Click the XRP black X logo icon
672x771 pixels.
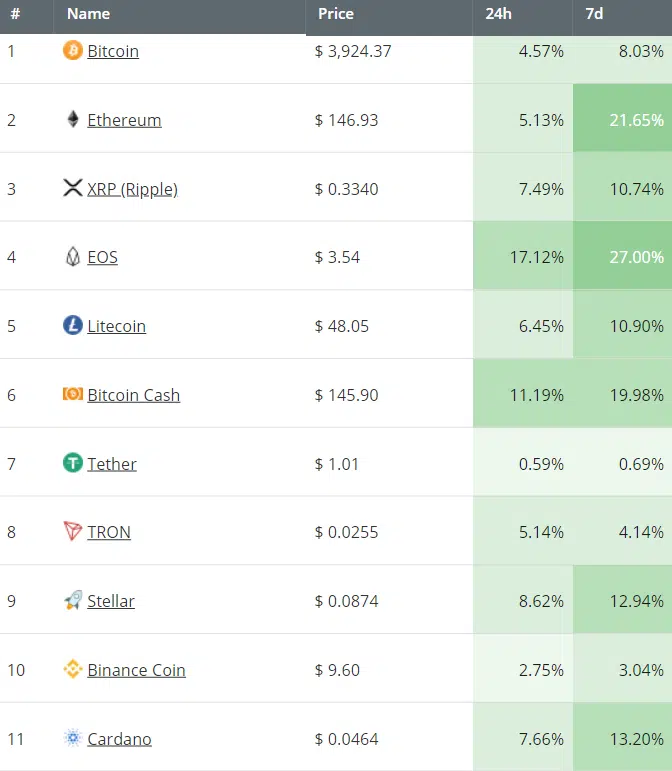point(73,188)
